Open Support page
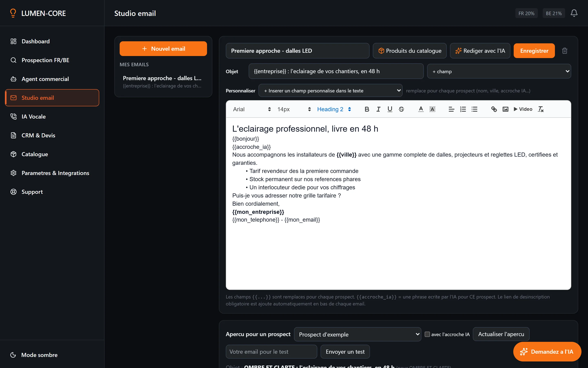This screenshot has height=368, width=588. 52,192
